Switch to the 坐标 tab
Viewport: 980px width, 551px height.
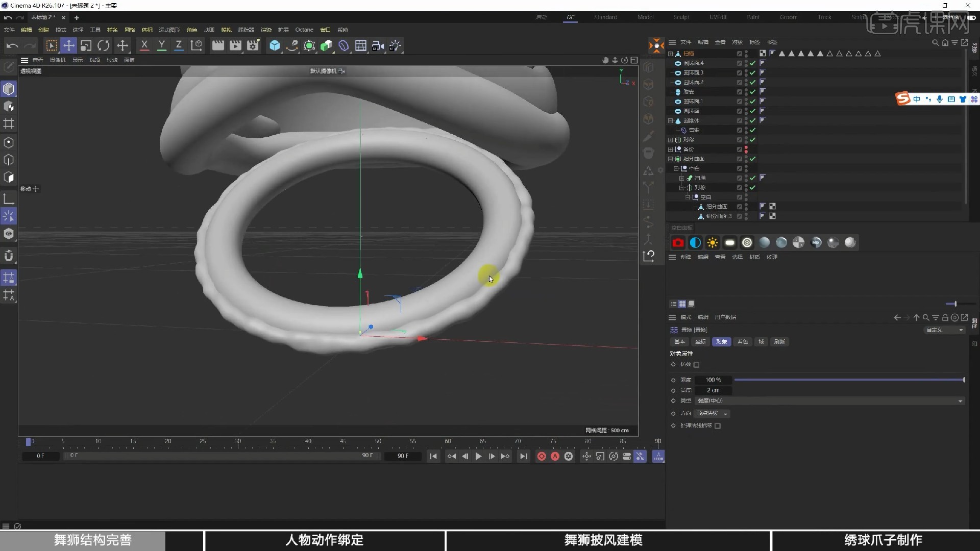pos(700,342)
